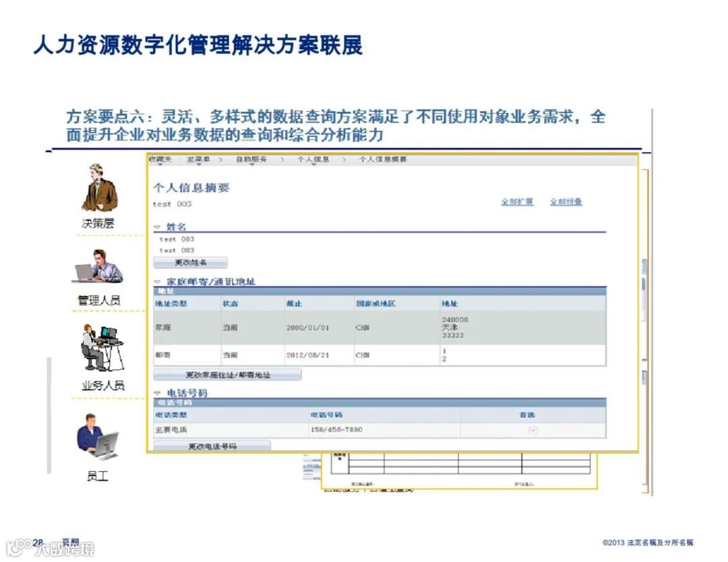Click the phone number 158/456-7890

(x=336, y=430)
